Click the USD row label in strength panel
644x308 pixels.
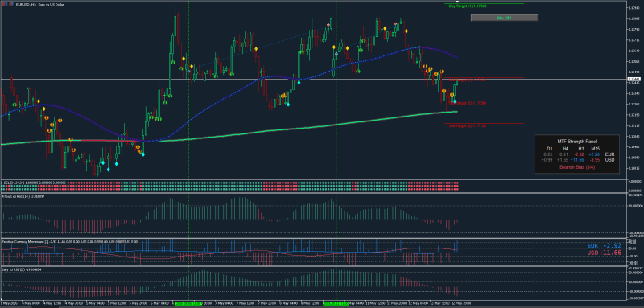pos(610,159)
